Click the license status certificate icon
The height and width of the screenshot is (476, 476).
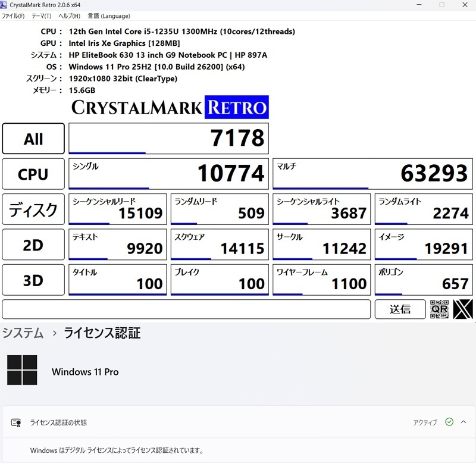pos(16,422)
